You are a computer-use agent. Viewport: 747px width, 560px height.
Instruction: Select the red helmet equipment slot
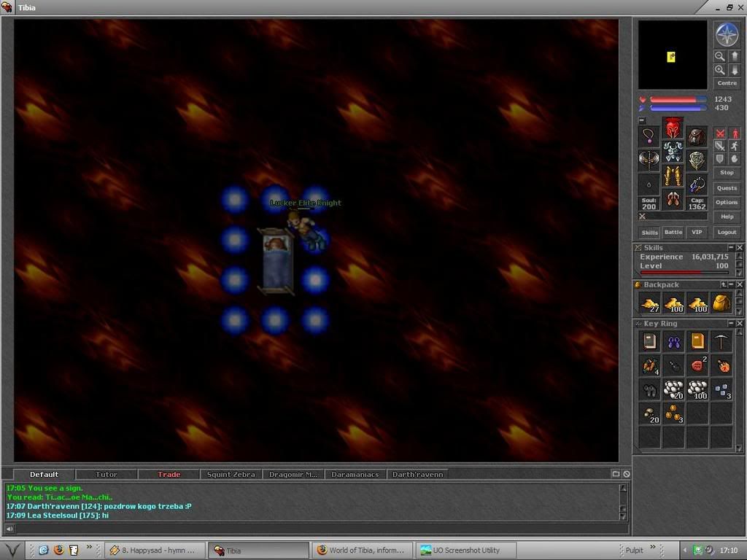[x=673, y=128]
